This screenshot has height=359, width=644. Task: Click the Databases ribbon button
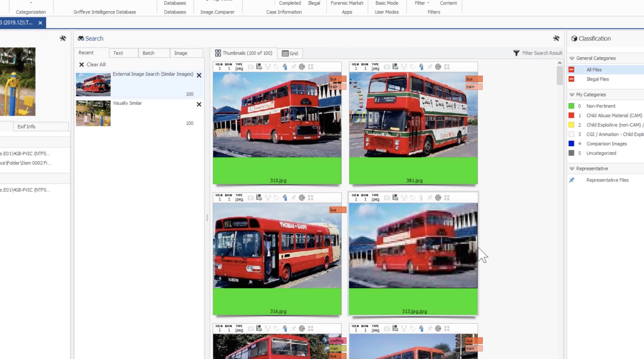pyautogui.click(x=175, y=3)
